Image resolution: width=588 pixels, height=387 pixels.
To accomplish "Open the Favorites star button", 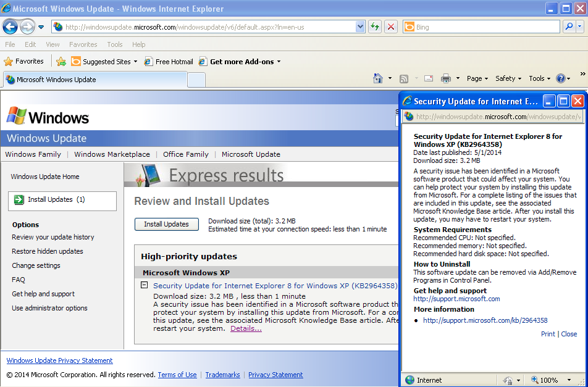I will (x=23, y=61).
